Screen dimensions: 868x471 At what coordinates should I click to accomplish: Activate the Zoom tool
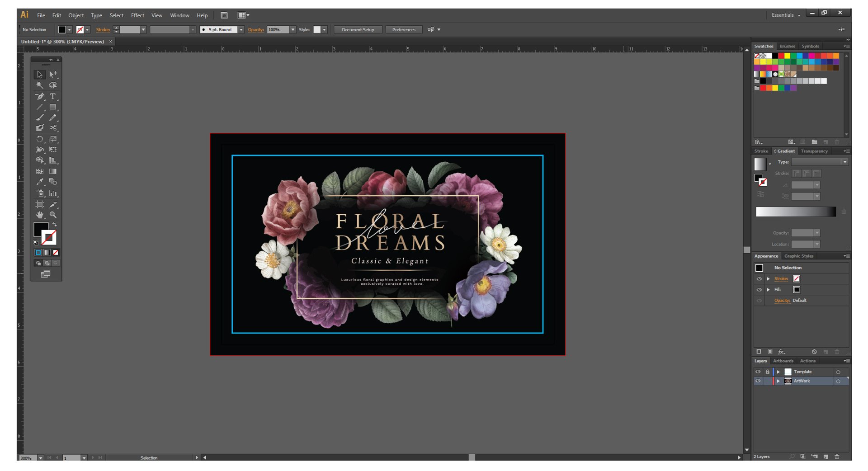(53, 215)
